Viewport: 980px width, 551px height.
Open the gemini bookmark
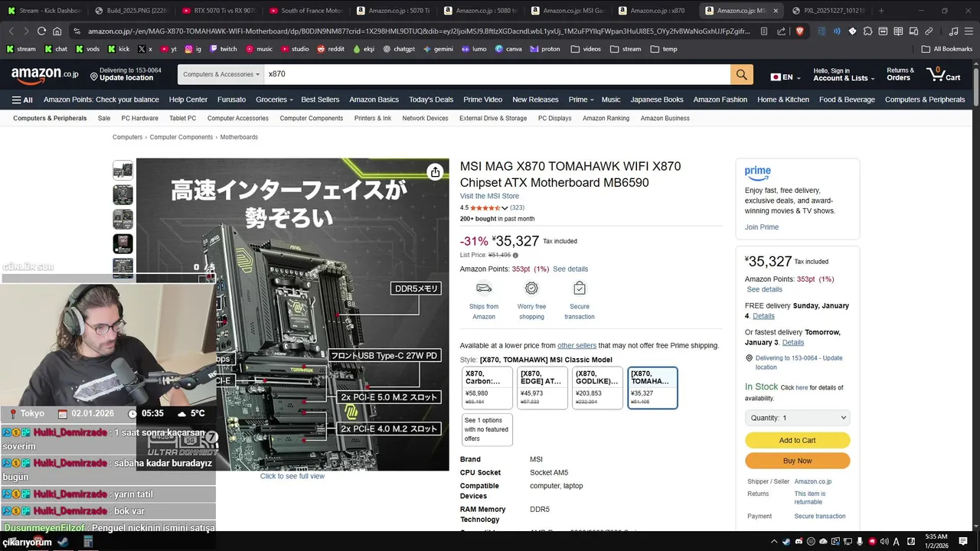pos(438,49)
